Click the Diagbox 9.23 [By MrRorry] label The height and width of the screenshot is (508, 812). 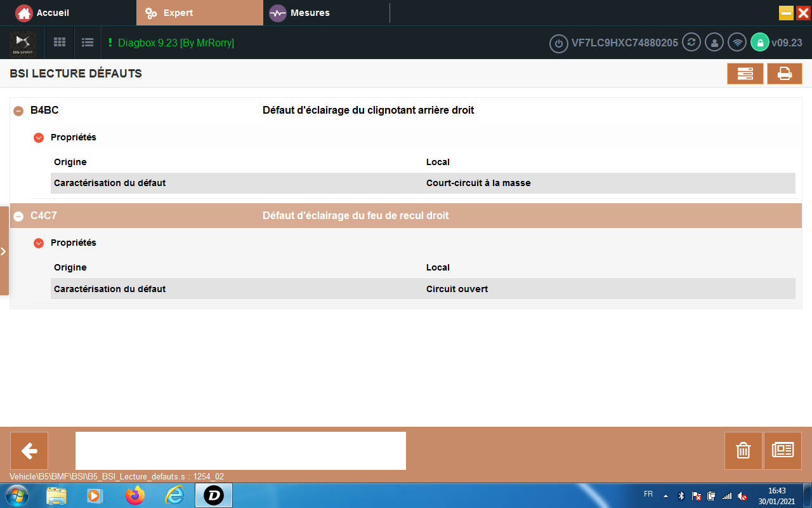click(x=176, y=43)
